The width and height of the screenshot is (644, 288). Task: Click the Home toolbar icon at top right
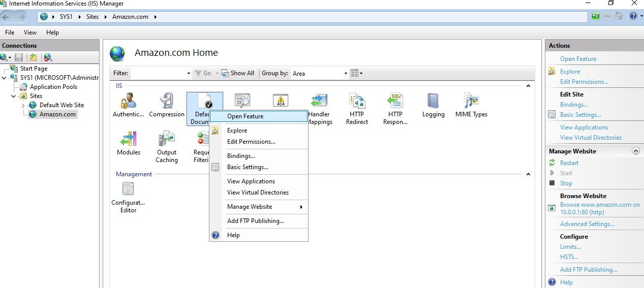[619, 16]
